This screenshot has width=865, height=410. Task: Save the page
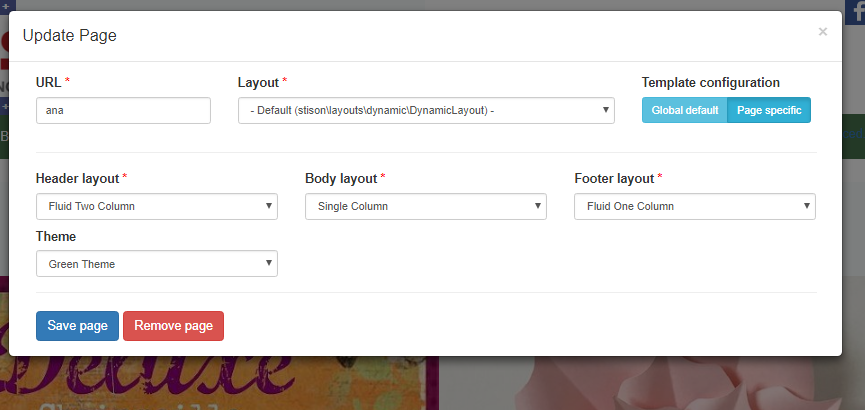click(x=77, y=326)
